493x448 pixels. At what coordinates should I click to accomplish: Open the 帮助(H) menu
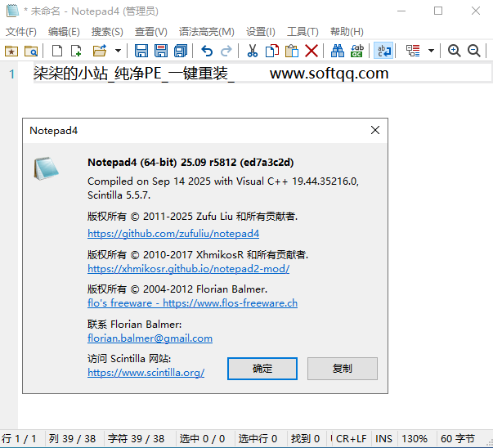point(347,31)
